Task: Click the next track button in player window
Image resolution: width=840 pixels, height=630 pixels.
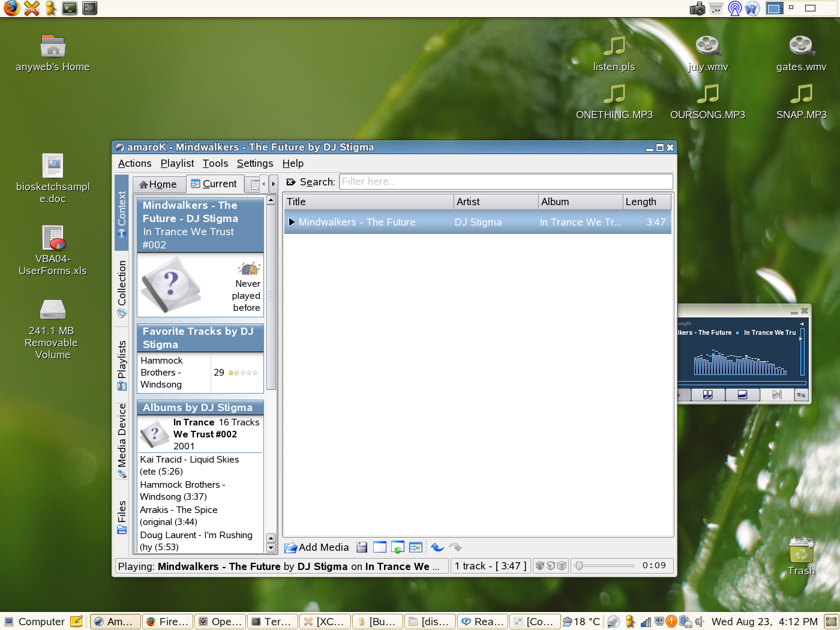Action: click(x=777, y=395)
